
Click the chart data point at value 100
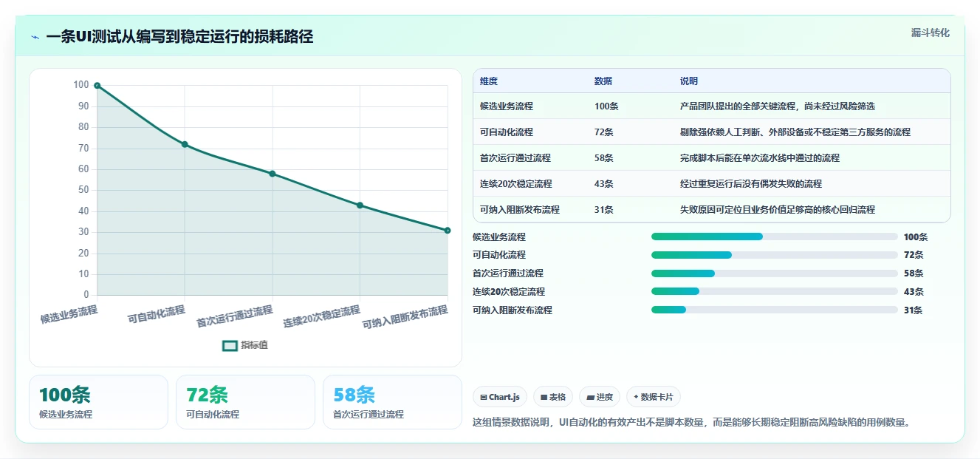coord(97,86)
